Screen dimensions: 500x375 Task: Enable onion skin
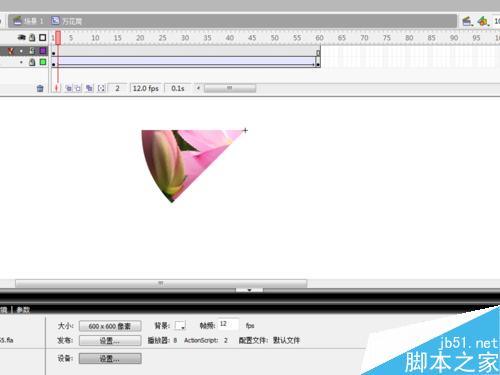pyautogui.click(x=68, y=88)
